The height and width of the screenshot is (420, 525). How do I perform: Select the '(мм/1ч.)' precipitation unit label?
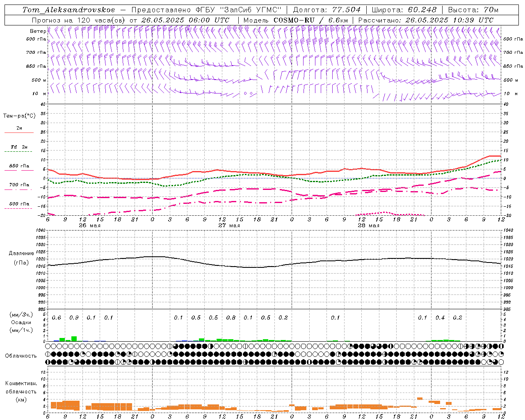21,330
